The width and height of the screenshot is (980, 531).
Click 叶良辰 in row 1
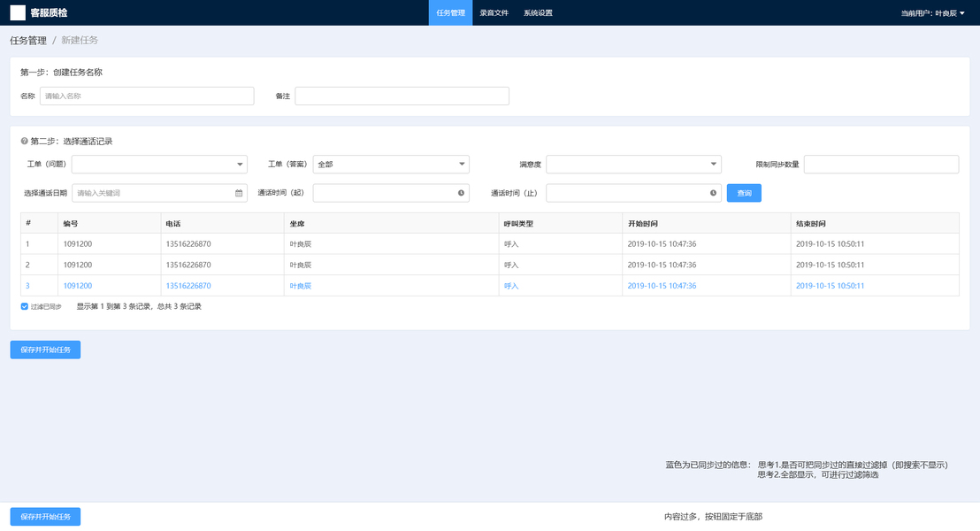click(x=300, y=244)
